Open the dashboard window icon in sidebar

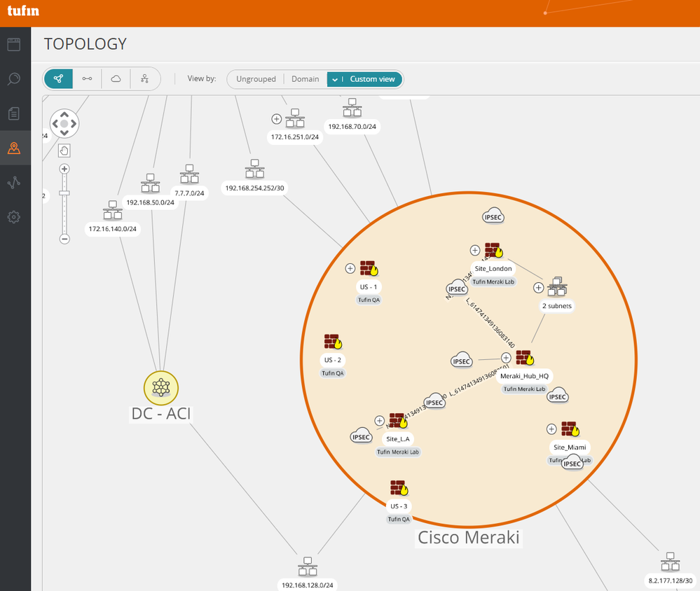(x=14, y=44)
